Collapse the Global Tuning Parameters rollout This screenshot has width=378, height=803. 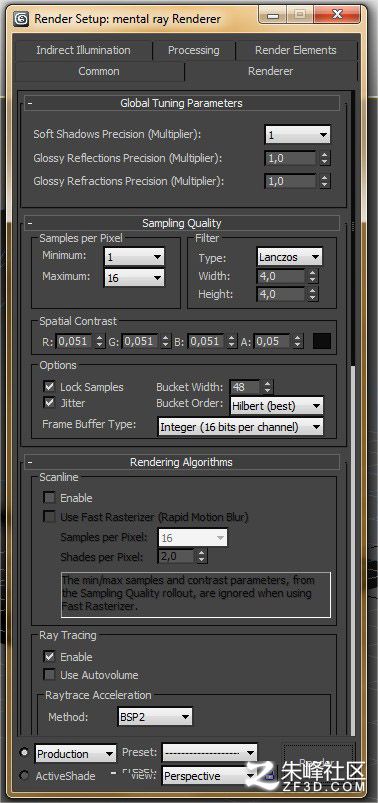point(182,103)
